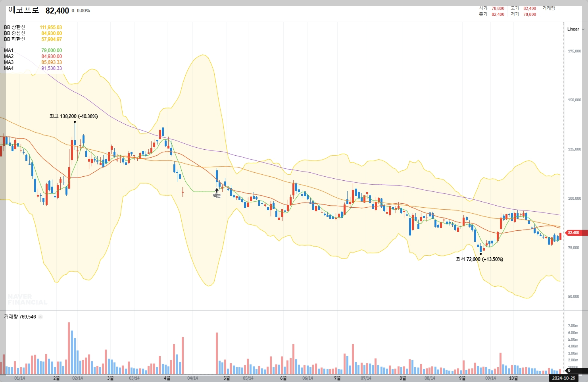This screenshot has height=382, width=588.
Task: Click the BB 하한선 legend label
Action: point(15,39)
